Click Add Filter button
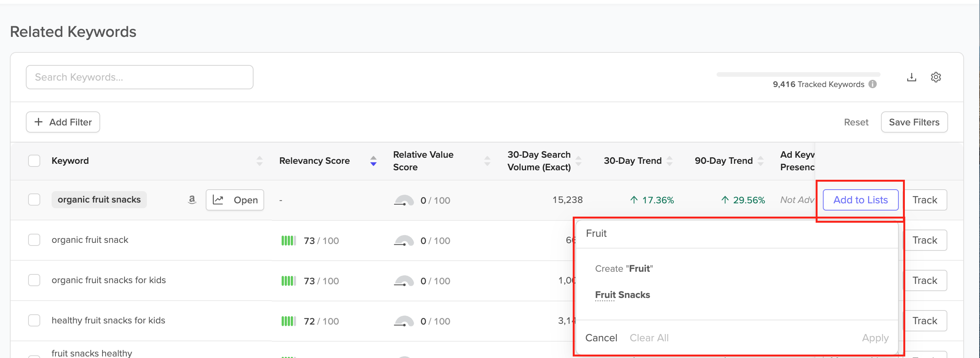 coord(63,122)
